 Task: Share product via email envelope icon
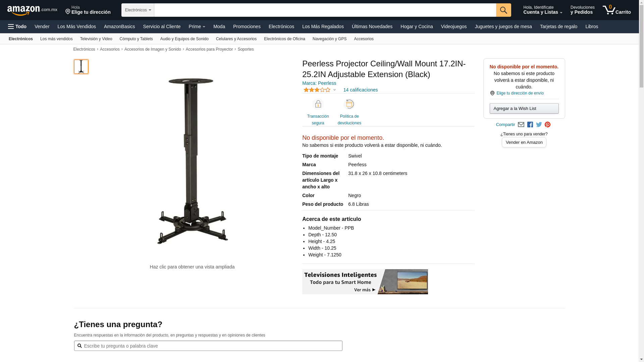pyautogui.click(x=521, y=125)
